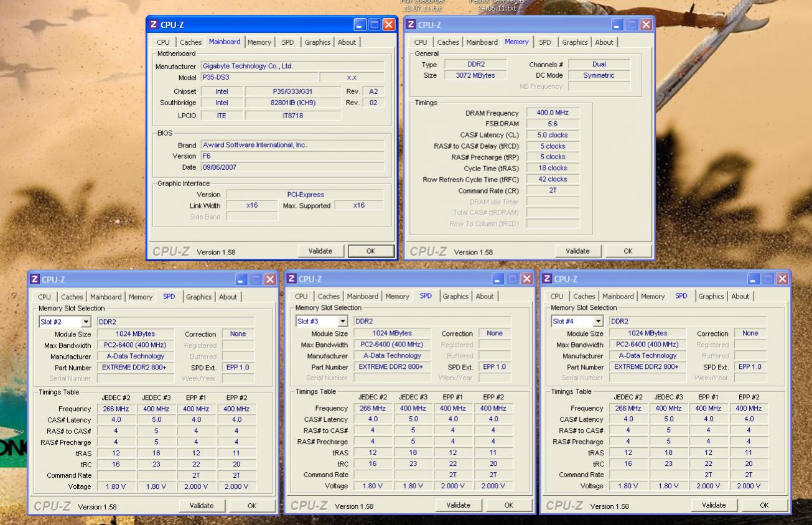Viewport: 812px width, 525px height.
Task: Click the 400.0 MHz DRAM Frequency value
Action: 553,113
